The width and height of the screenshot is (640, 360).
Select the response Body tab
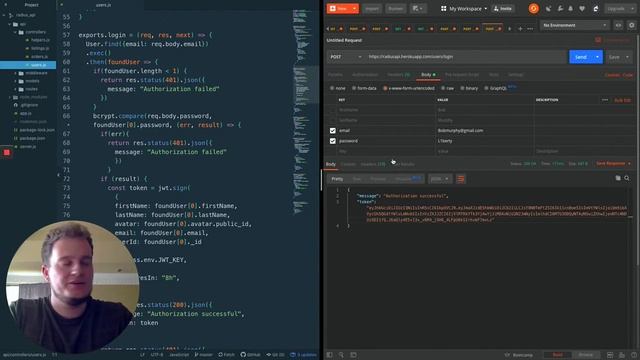coord(331,164)
